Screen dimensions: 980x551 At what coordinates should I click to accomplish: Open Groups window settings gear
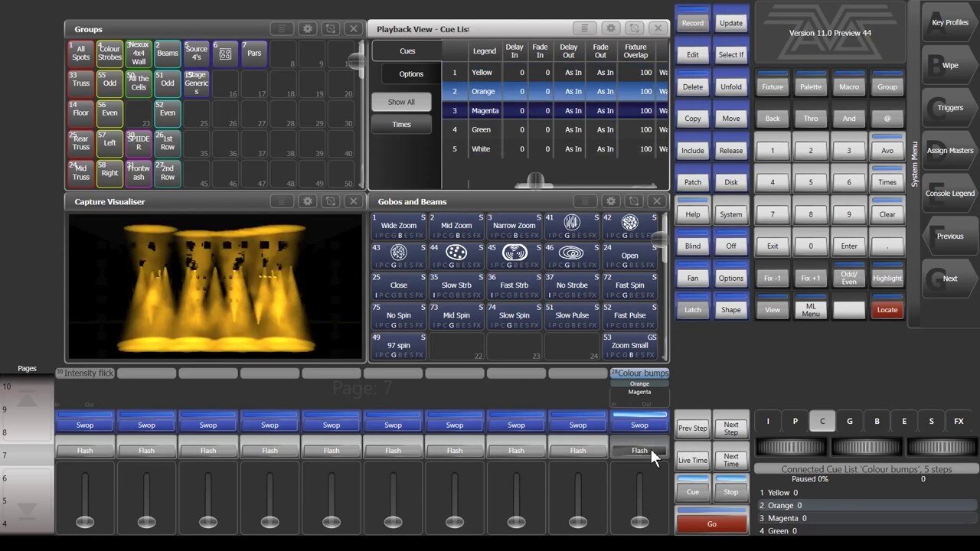(x=307, y=29)
